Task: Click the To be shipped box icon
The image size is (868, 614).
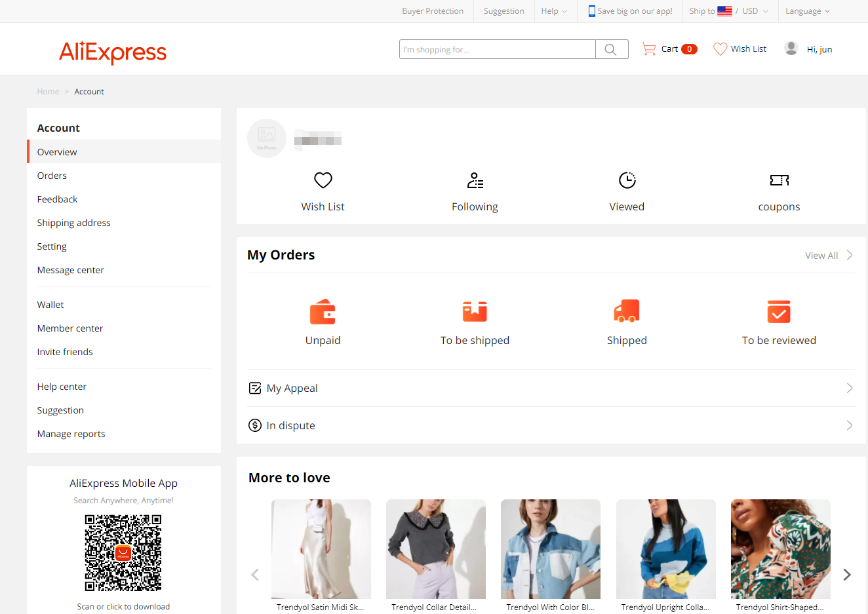Action: (x=475, y=311)
